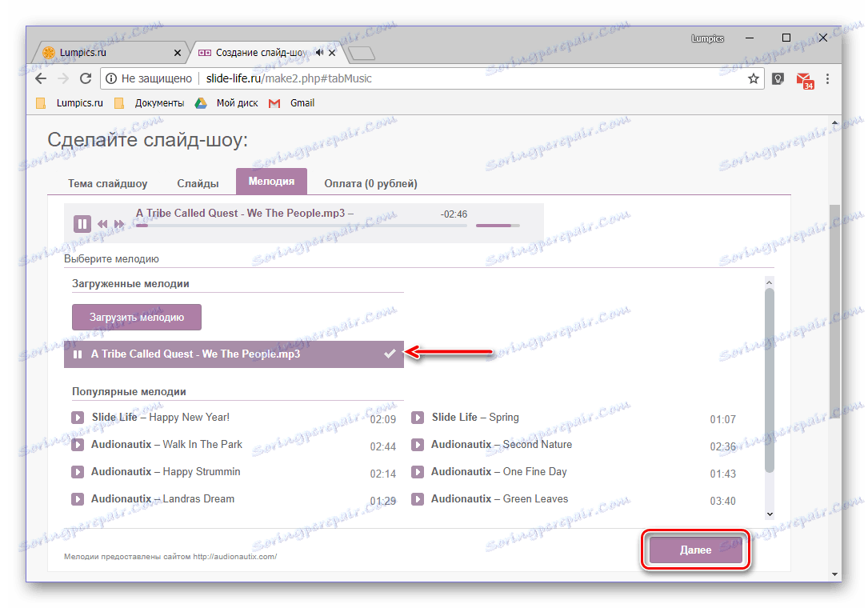Open Chrome three-dot menu
This screenshot has width=868, height=608.
(827, 78)
